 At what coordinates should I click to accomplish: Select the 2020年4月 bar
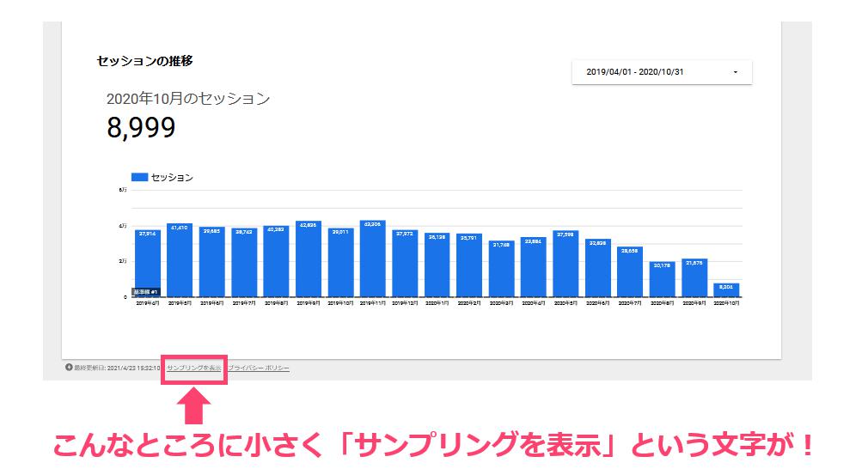pyautogui.click(x=533, y=267)
